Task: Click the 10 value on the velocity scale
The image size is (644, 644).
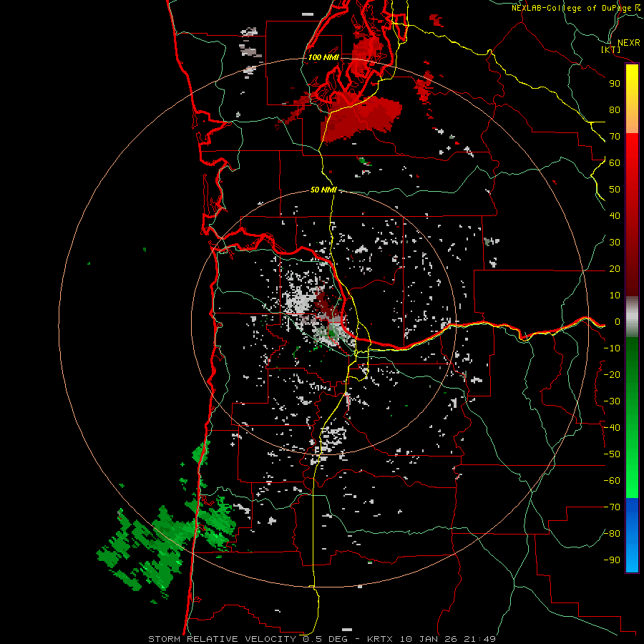Action: coord(615,296)
